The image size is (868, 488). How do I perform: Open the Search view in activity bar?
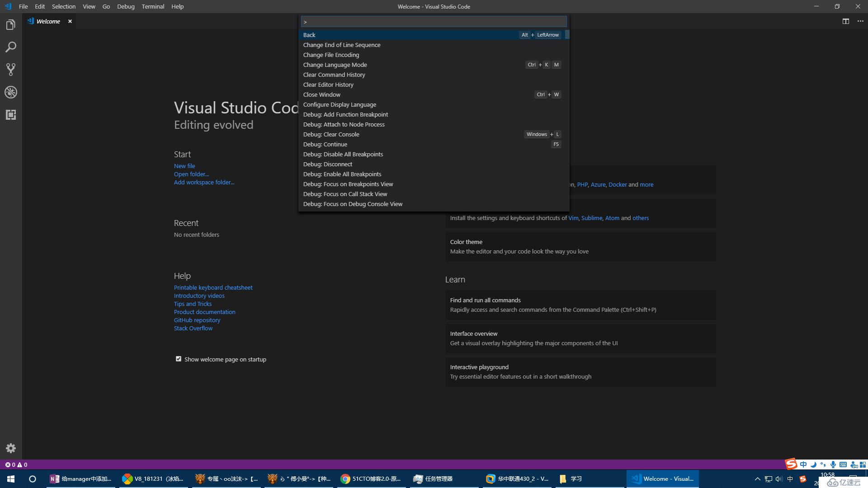[x=11, y=47]
